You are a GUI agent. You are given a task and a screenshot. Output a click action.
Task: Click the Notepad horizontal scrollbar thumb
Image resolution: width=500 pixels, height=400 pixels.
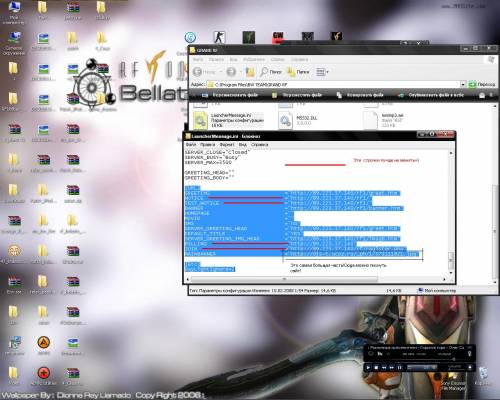coord(284,279)
